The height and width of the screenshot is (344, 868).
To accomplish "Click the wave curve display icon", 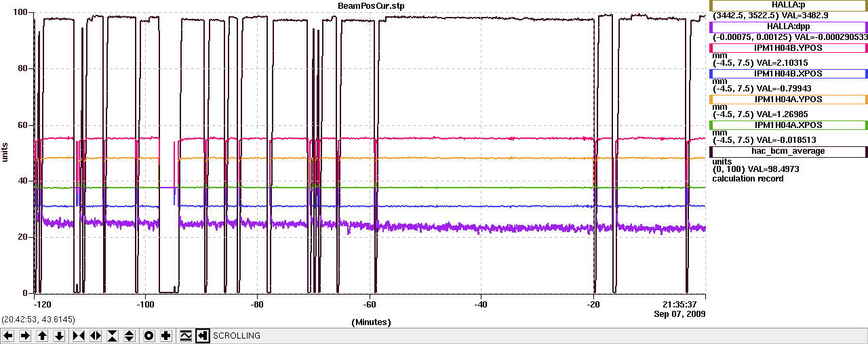I will pos(185,336).
